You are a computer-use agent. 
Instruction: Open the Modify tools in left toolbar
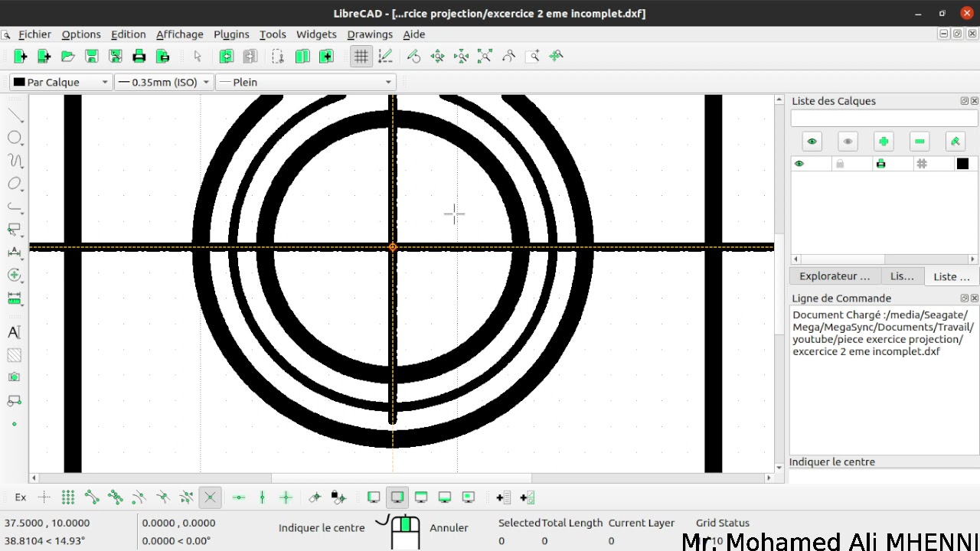15,275
